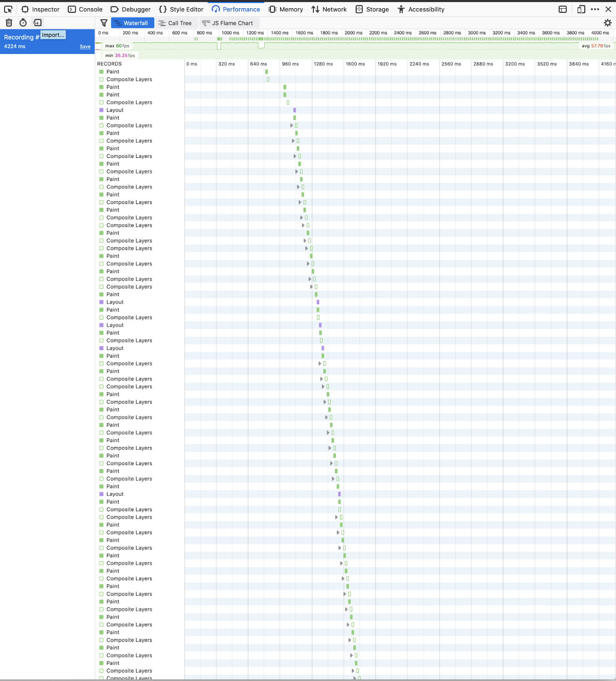Switch to JS Flame Chart view
Screen dimensions: 616x681
point(228,23)
